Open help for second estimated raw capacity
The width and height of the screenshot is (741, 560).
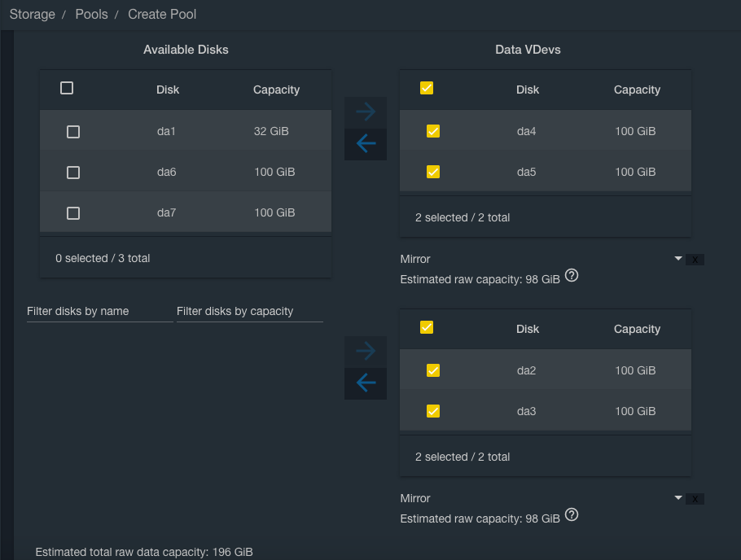pos(572,514)
